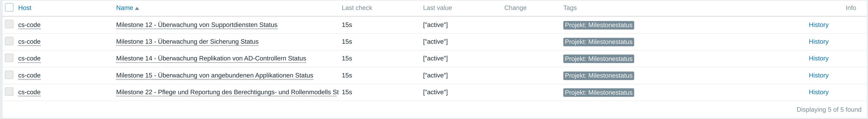Tick the checkbox beside Milestone 15
This screenshot has width=868, height=119.
click(x=9, y=75)
